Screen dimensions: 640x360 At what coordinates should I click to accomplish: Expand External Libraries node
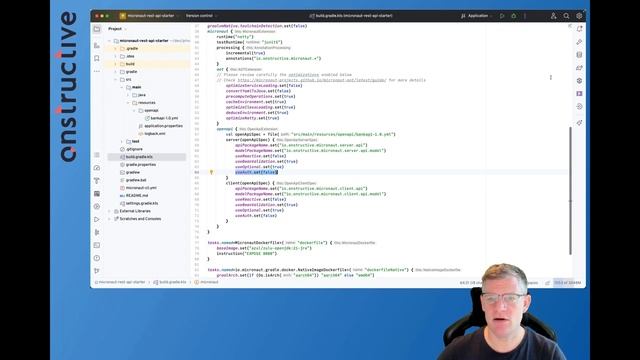(x=109, y=211)
